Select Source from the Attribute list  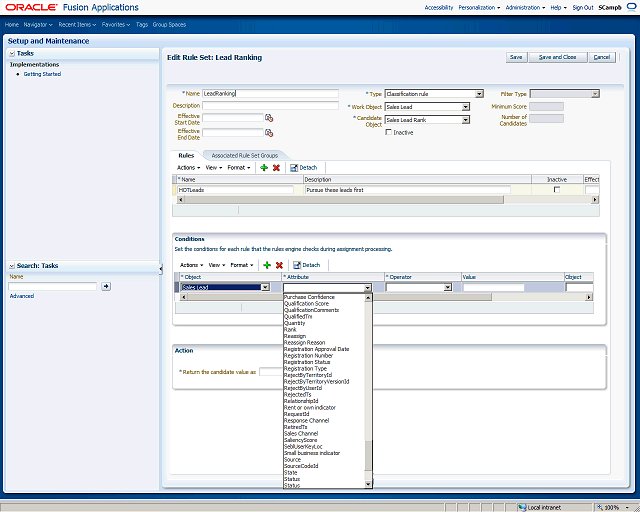[292, 460]
